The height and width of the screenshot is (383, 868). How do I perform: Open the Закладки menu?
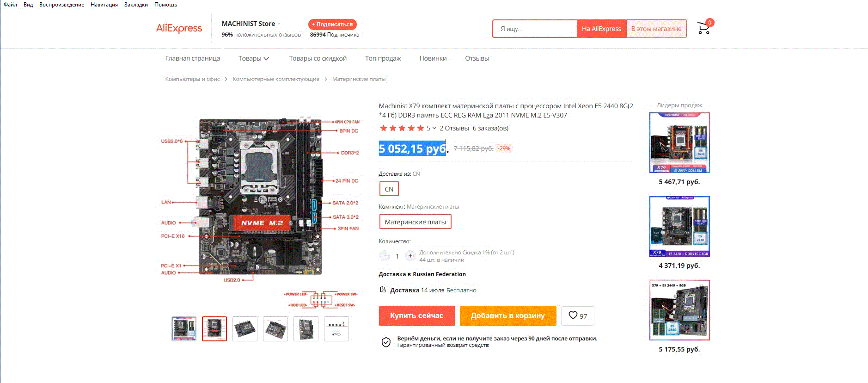tap(136, 5)
